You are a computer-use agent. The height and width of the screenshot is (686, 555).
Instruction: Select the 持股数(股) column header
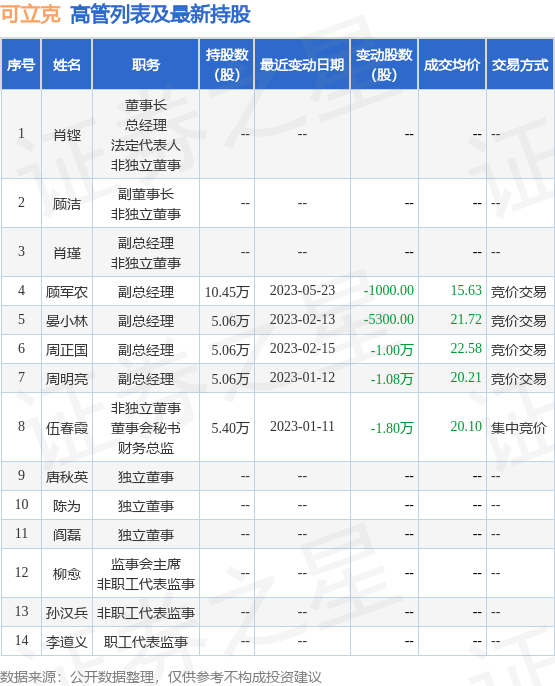coord(227,65)
